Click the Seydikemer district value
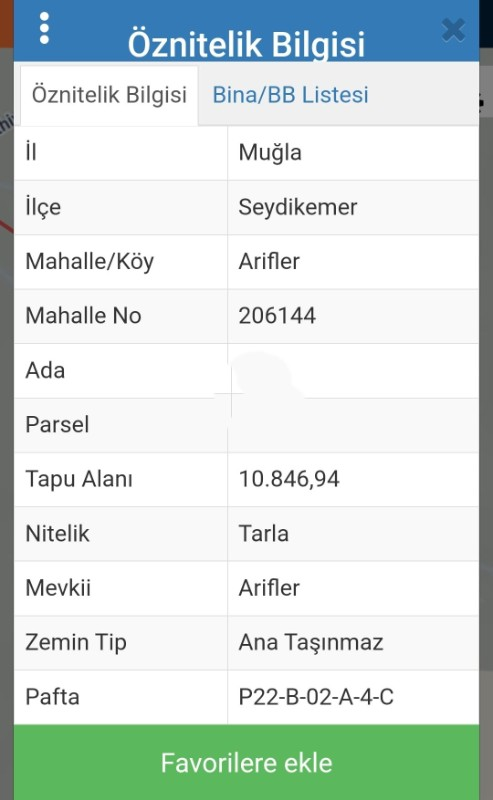493x800 pixels. point(298,207)
